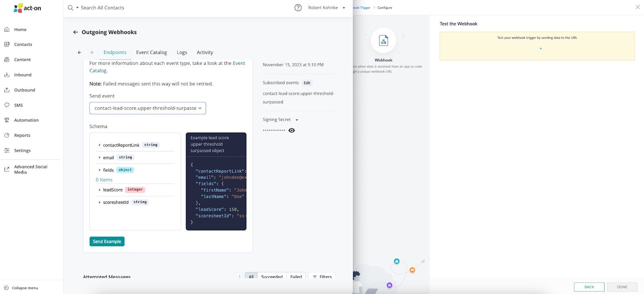Image resolution: width=644 pixels, height=294 pixels.
Task: Open the Home sidebar icon
Action: point(7,29)
